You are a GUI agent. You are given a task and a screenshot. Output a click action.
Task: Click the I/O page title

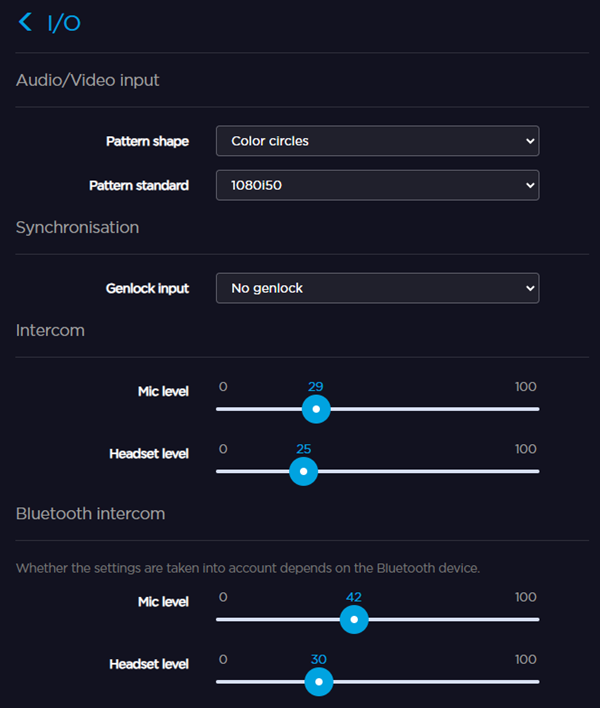(x=64, y=22)
